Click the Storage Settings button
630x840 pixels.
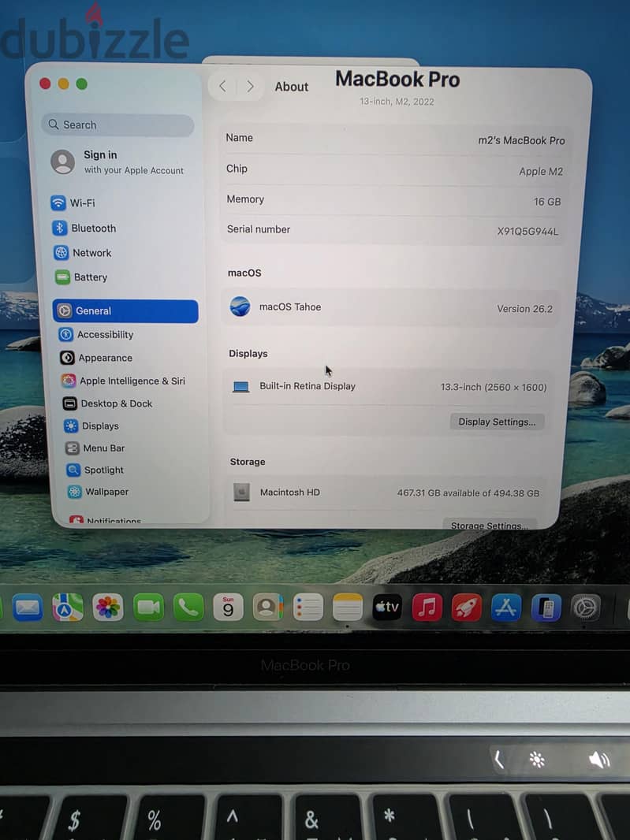489,525
